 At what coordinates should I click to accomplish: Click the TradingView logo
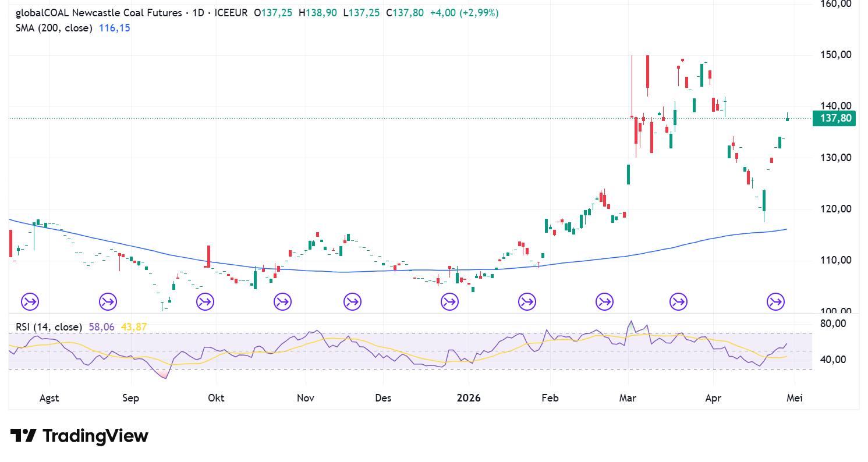(79, 436)
